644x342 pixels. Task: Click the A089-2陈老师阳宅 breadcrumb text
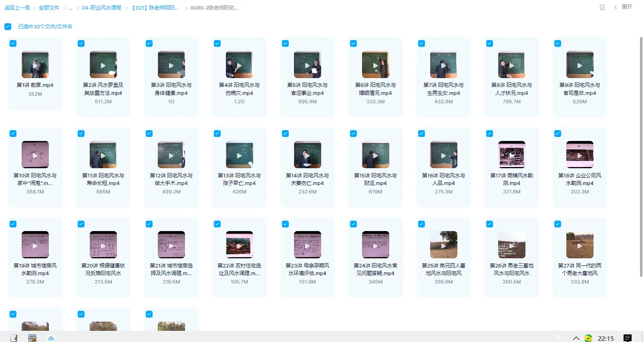point(214,8)
